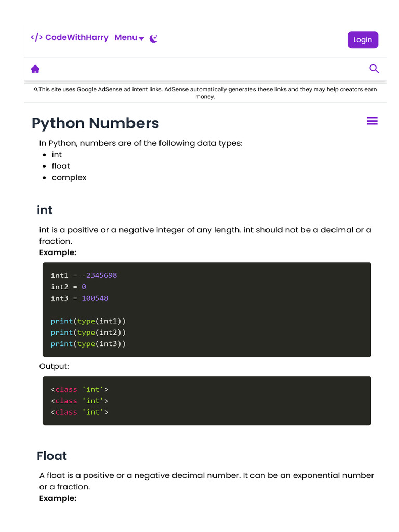Open search with the magnifier icon
The height and width of the screenshot is (532, 399).
coord(374,69)
